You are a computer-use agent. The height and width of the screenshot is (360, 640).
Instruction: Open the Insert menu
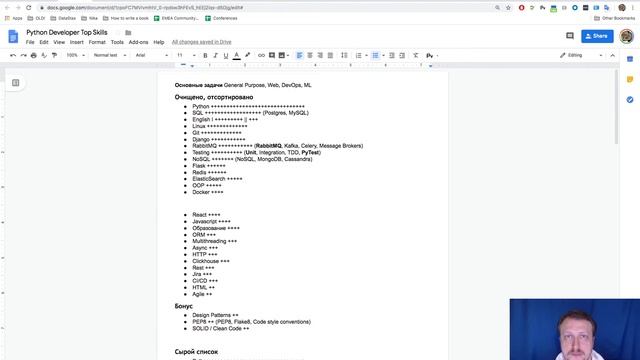(x=76, y=42)
